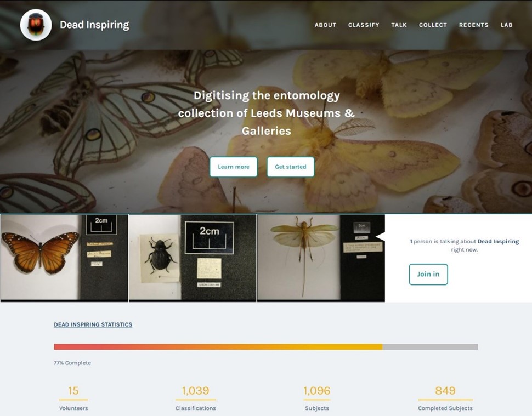532x416 pixels.
Task: Open the black beetle specimen thumbnail
Action: tap(193, 258)
